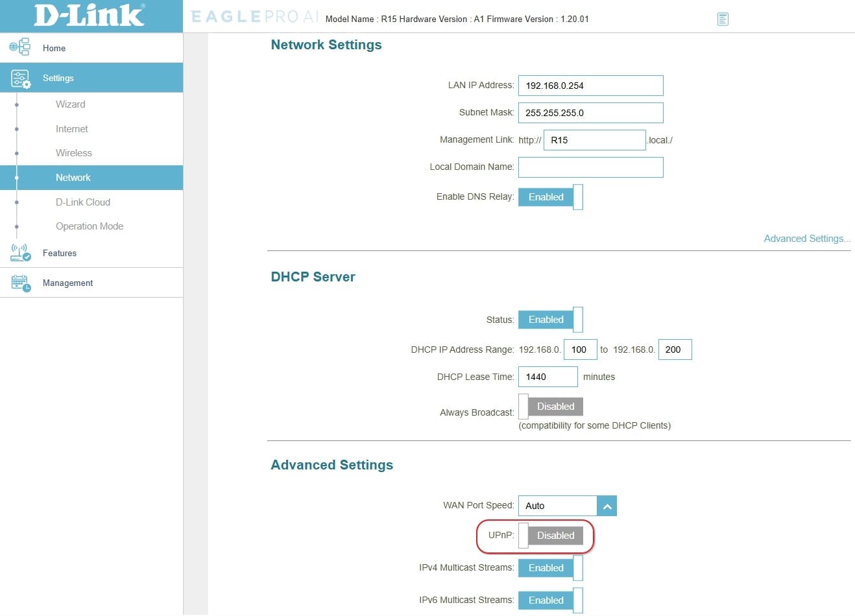This screenshot has height=616, width=855.
Task: Select Wireless in Settings submenu
Action: pyautogui.click(x=73, y=153)
